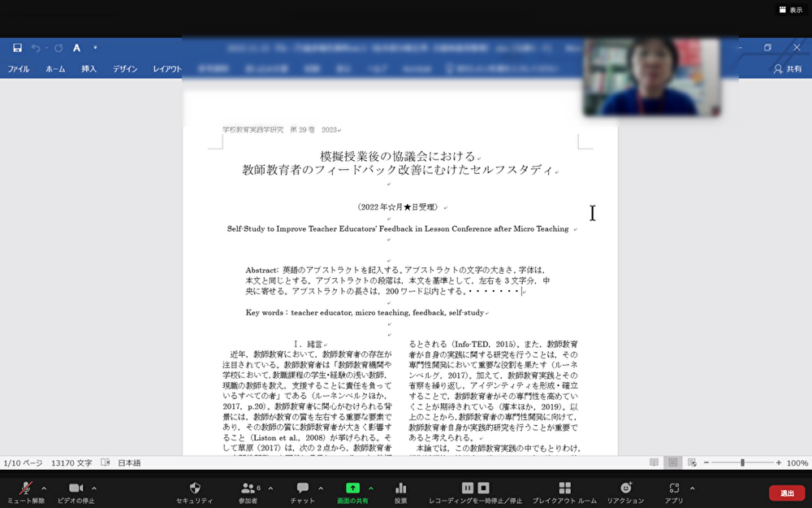Stop the recording in Zoom

coord(484,488)
